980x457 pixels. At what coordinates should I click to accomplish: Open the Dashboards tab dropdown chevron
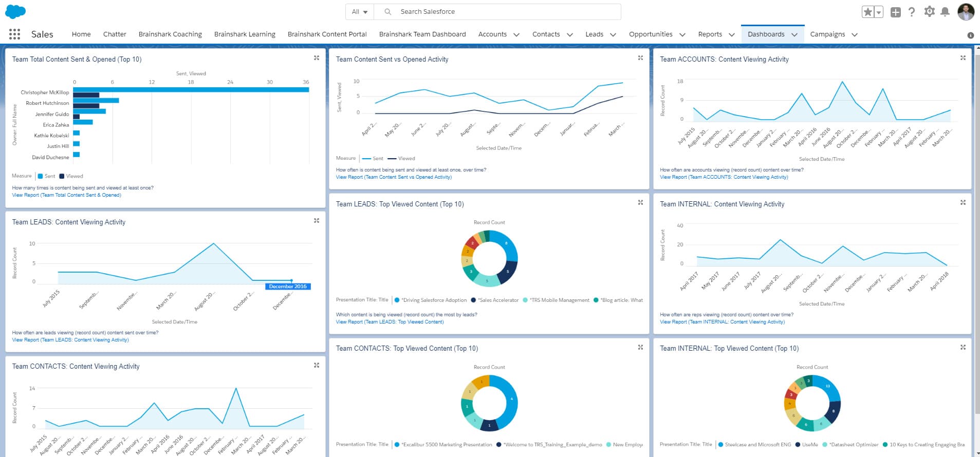pyautogui.click(x=794, y=34)
